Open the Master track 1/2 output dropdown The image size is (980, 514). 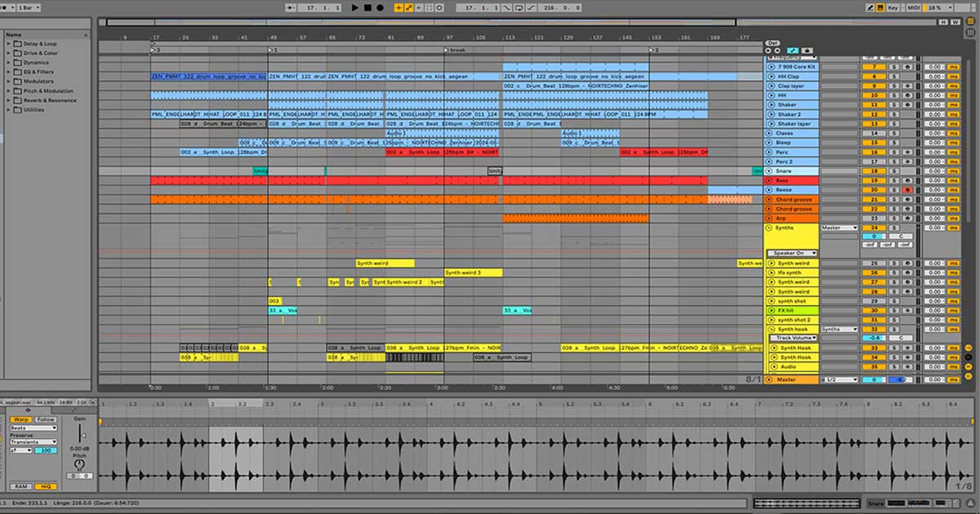coord(840,379)
